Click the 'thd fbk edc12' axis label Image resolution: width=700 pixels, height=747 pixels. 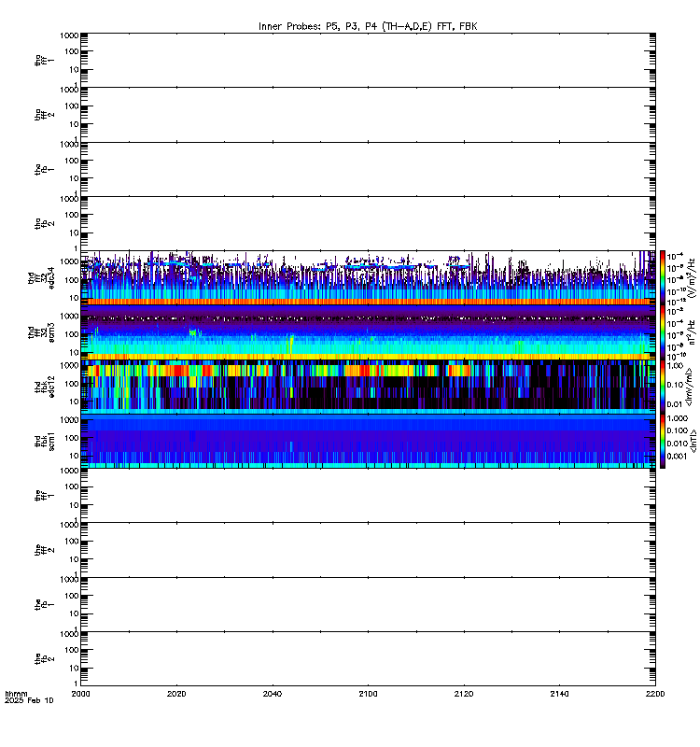44,387
